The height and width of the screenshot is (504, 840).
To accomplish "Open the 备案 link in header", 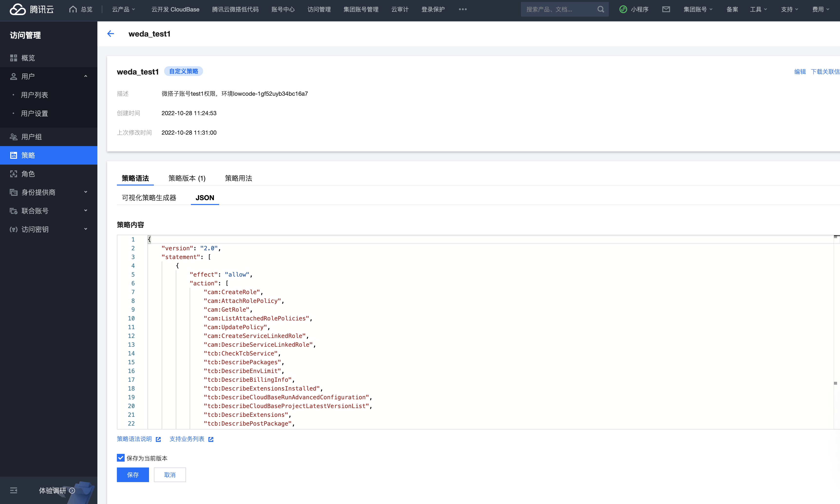I will pyautogui.click(x=732, y=9).
